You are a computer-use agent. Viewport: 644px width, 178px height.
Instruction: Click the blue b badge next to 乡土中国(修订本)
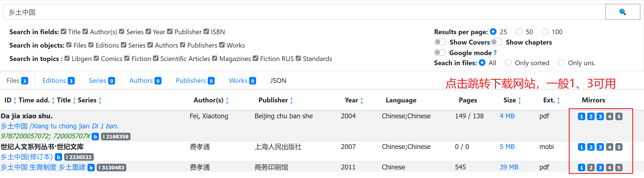(x=58, y=157)
